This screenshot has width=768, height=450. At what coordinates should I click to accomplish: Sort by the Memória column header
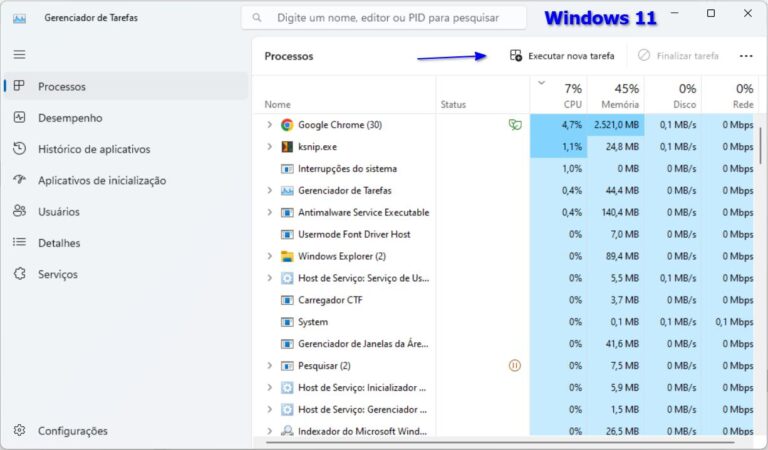pyautogui.click(x=616, y=95)
